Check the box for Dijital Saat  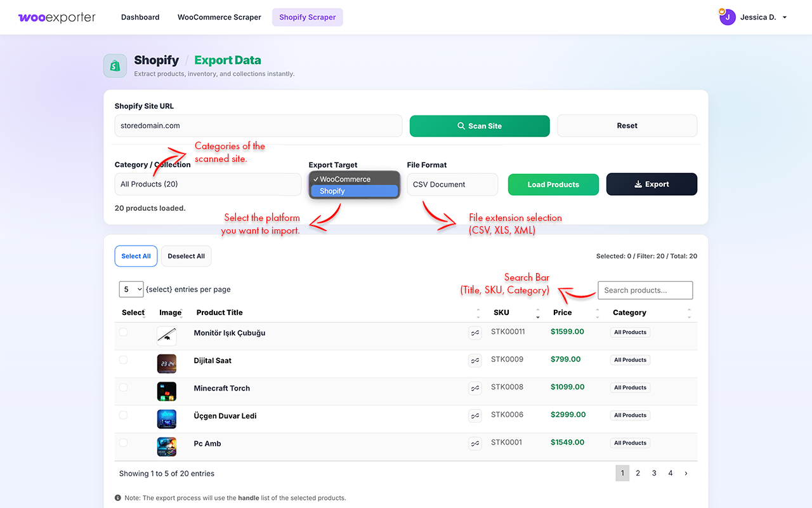(123, 360)
